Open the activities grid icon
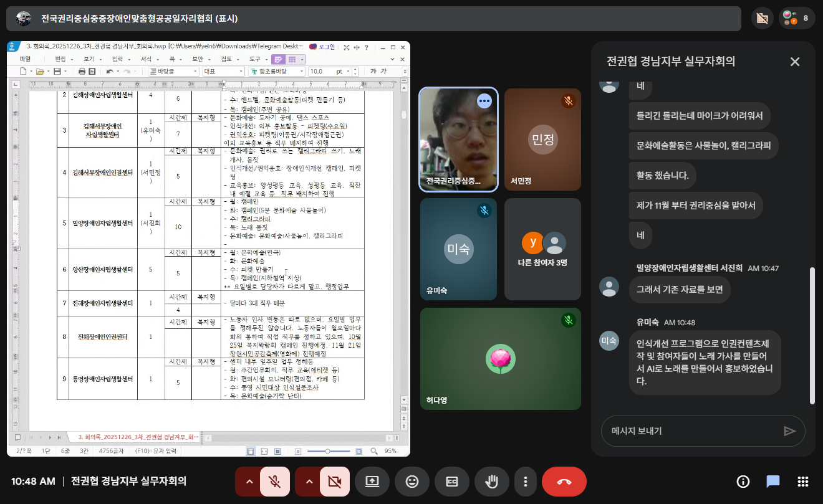 (803, 482)
